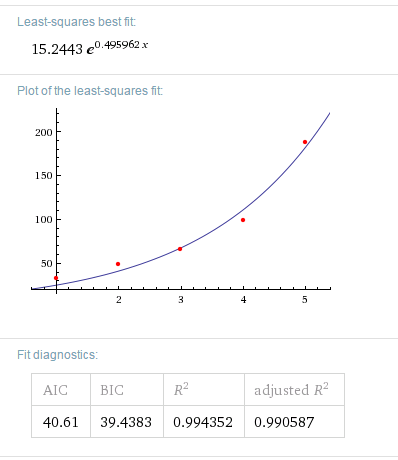
Task: Click the 'Least-squares best fit:' heading
Action: pos(77,22)
